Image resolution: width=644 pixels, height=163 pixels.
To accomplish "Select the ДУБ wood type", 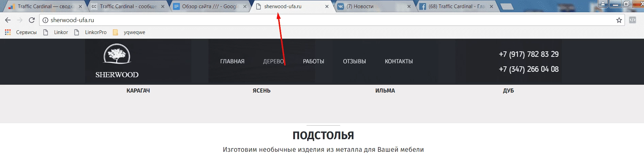I will click(x=508, y=91).
